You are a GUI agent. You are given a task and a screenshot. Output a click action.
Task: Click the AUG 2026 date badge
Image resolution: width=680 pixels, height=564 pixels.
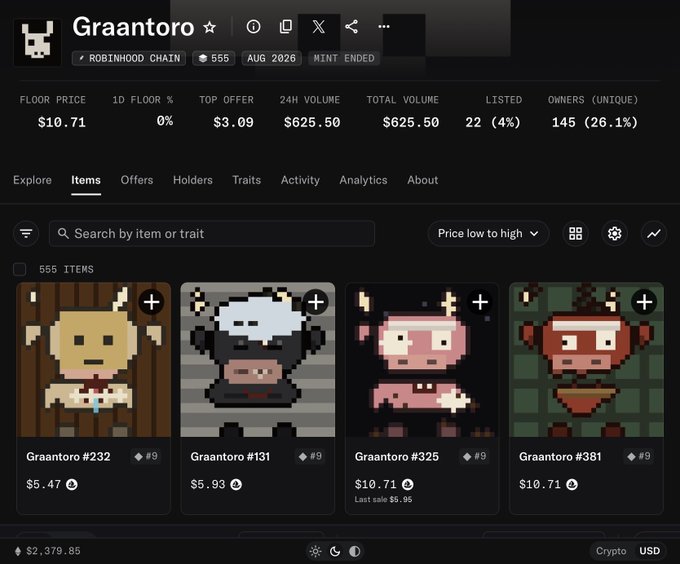click(271, 58)
